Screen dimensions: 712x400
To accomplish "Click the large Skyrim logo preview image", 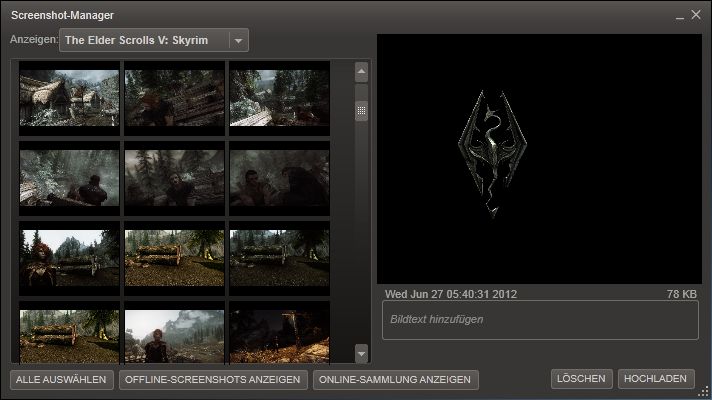I will tap(539, 160).
